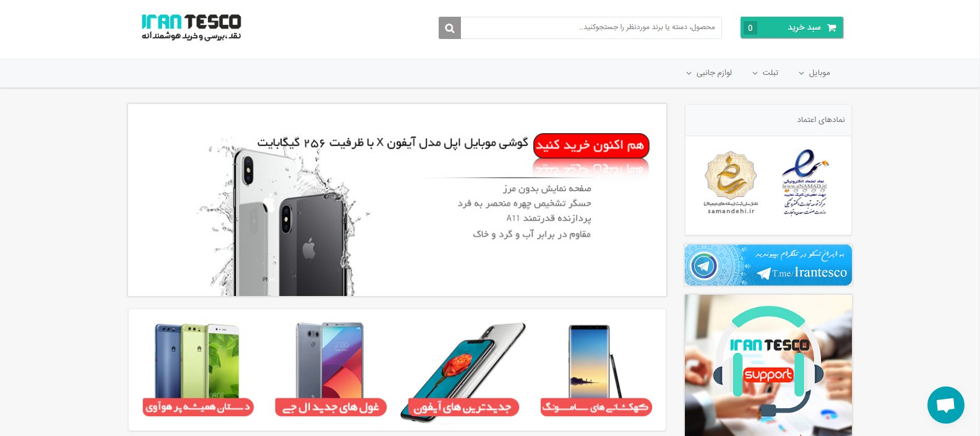Click the magnifier search button
Screen dimensions: 980x436
tap(450, 28)
